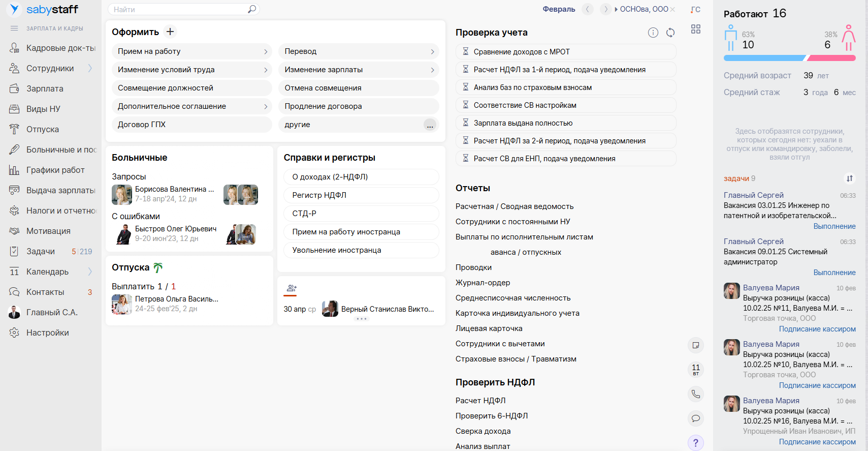Click the search magnifier icon
Image resolution: width=868 pixels, height=451 pixels.
point(251,9)
